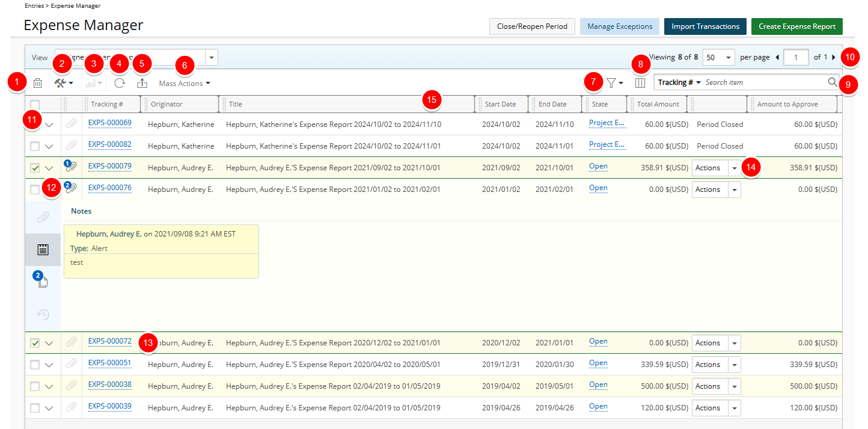This screenshot has width=868, height=429.
Task: Click the search magnifier icon
Action: coord(833,82)
